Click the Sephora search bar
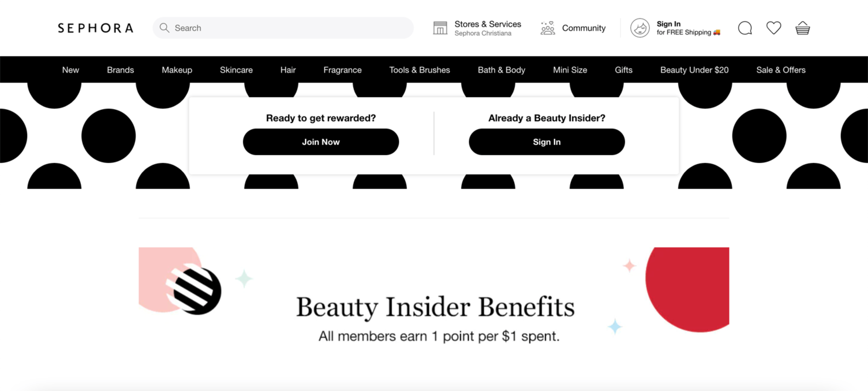The width and height of the screenshot is (868, 391). [282, 27]
